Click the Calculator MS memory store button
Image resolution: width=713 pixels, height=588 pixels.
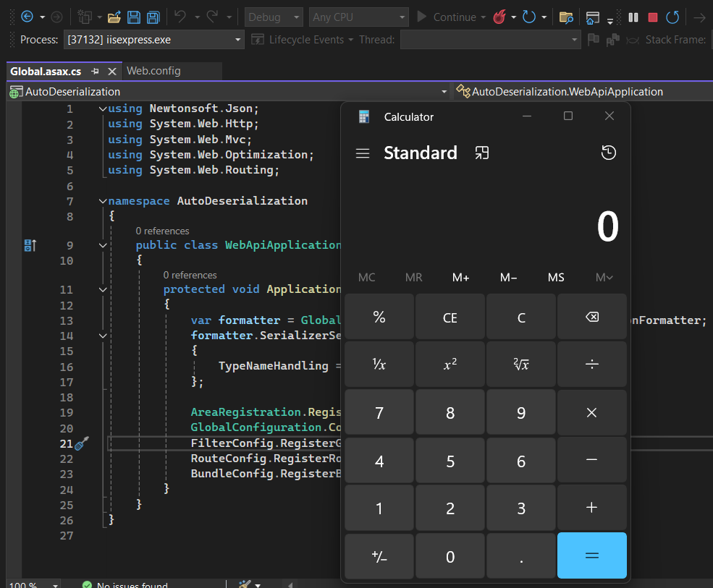pyautogui.click(x=556, y=277)
